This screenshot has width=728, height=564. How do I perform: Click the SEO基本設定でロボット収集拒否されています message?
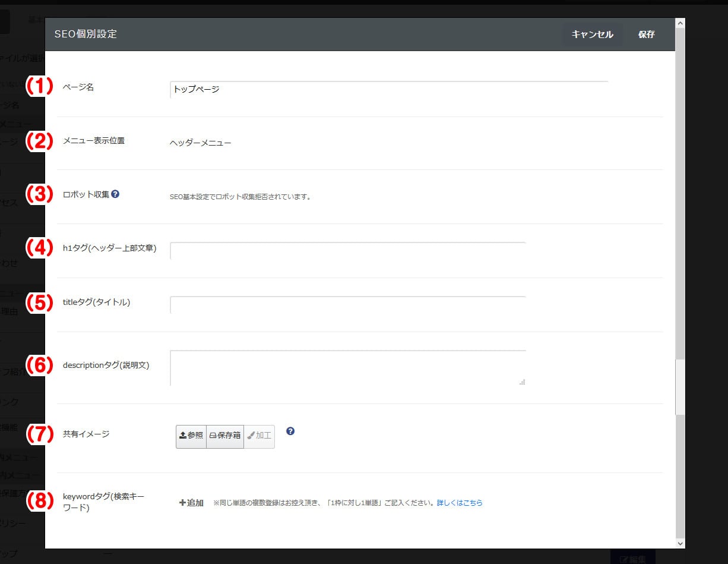(240, 197)
